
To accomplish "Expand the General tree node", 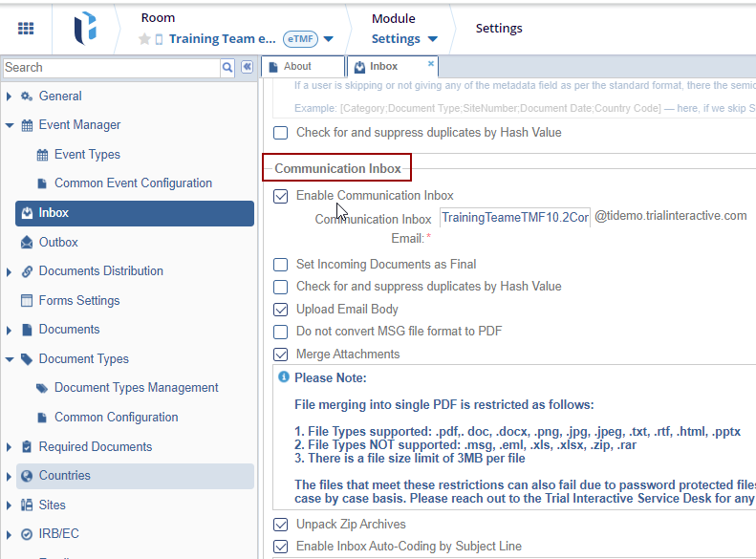I will click(x=10, y=97).
